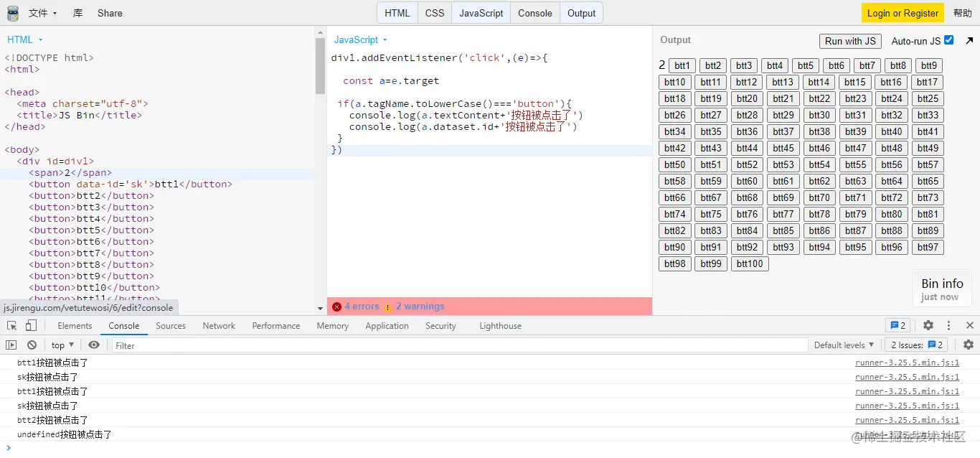Click the btt50 button in Output
This screenshot has width=980, height=458.
(x=675, y=164)
